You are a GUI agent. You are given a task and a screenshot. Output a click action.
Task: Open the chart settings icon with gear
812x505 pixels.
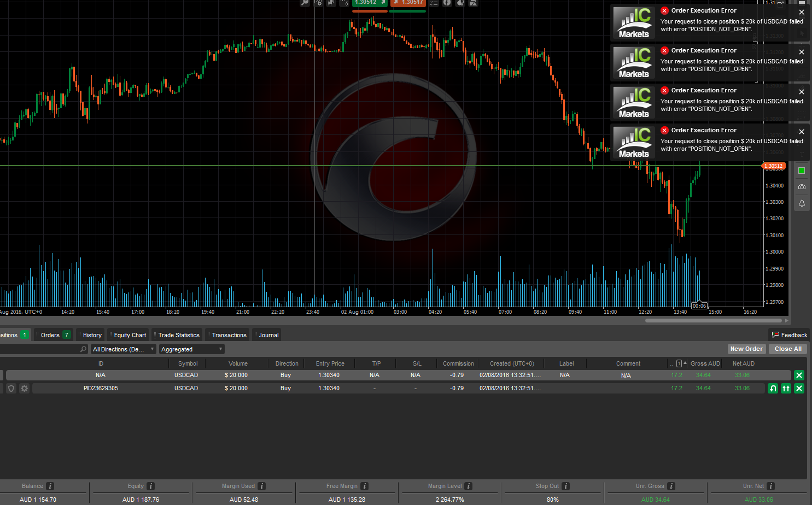click(318, 3)
